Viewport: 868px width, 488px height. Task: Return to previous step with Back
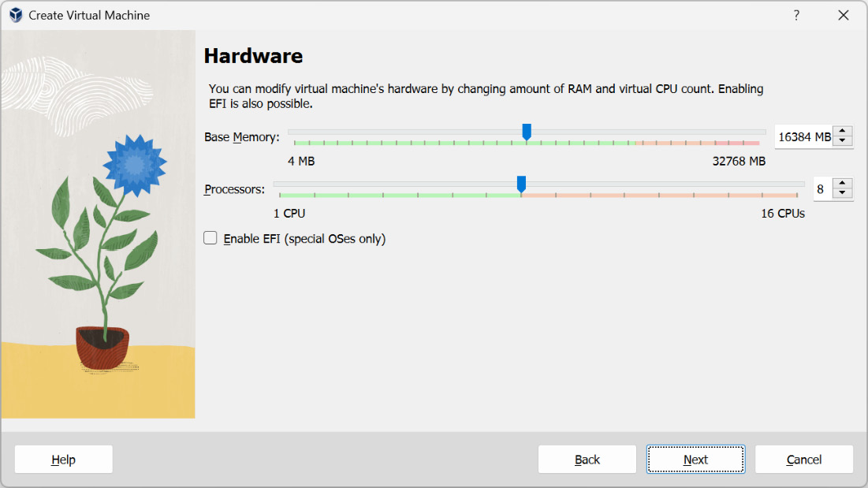[x=587, y=460]
